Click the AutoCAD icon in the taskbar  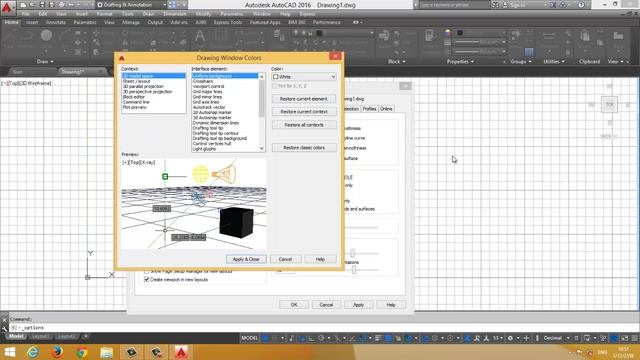(181, 352)
